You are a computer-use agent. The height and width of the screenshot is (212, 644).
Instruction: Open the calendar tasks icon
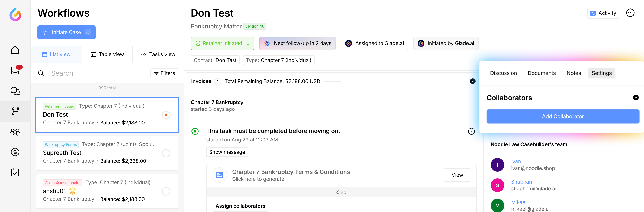(x=15, y=172)
